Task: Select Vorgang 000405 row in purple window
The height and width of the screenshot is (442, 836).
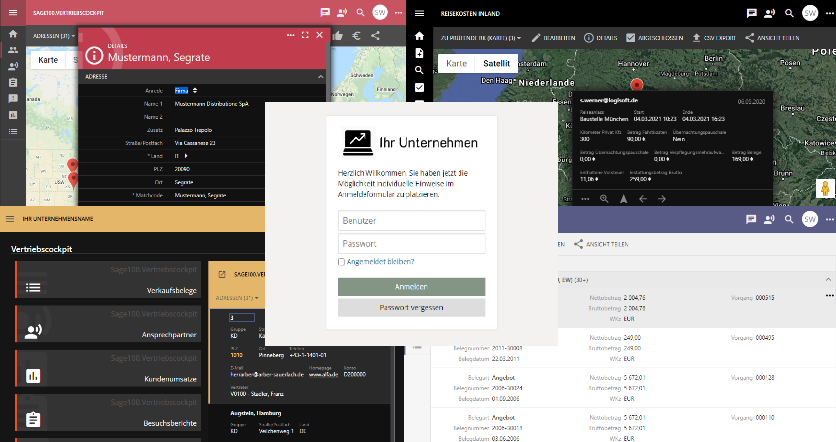Action: [x=632, y=348]
